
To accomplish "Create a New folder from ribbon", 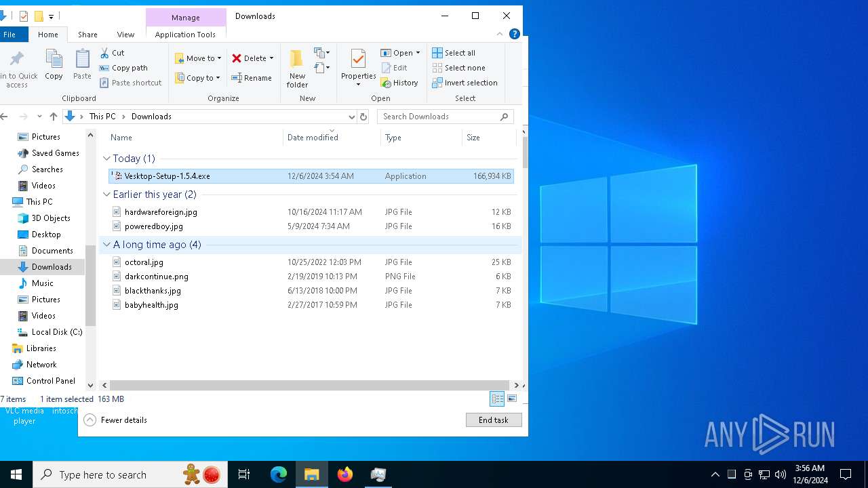I will [297, 68].
